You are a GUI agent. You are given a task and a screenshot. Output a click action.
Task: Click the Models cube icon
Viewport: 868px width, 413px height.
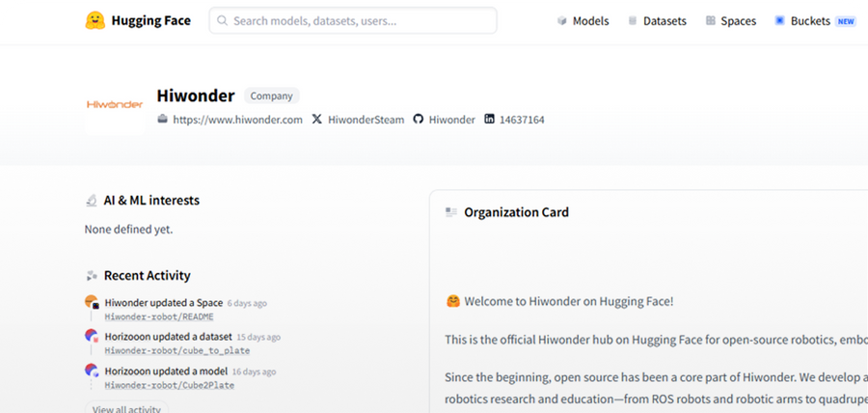(x=562, y=21)
